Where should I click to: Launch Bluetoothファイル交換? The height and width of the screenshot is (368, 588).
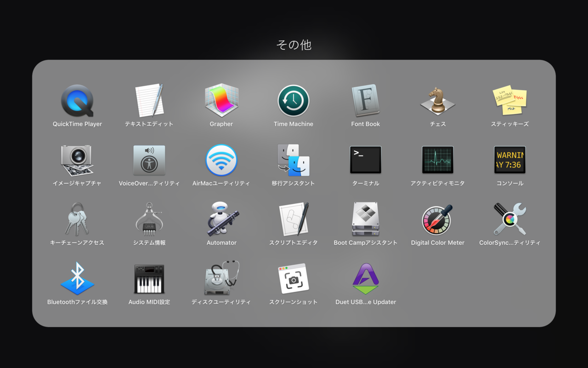click(x=77, y=278)
